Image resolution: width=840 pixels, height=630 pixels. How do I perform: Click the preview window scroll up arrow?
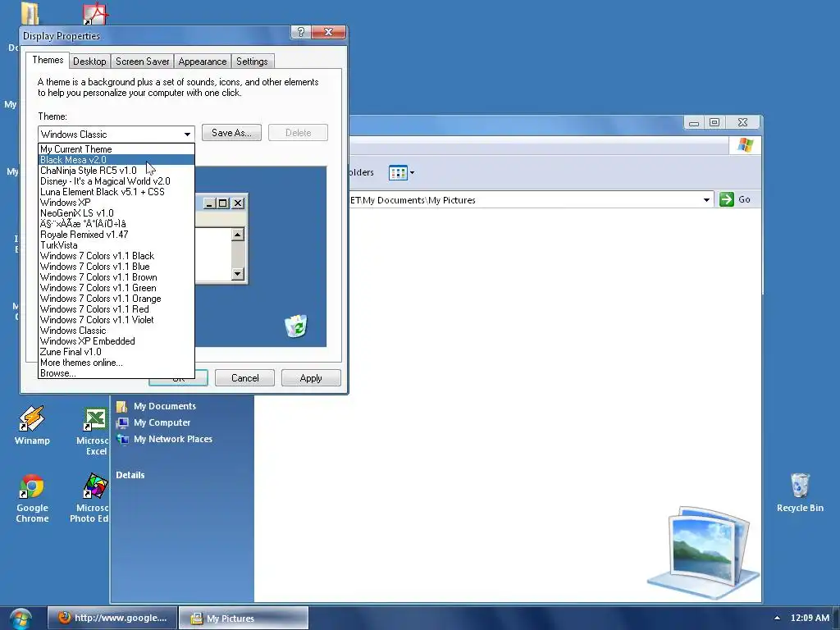point(238,234)
